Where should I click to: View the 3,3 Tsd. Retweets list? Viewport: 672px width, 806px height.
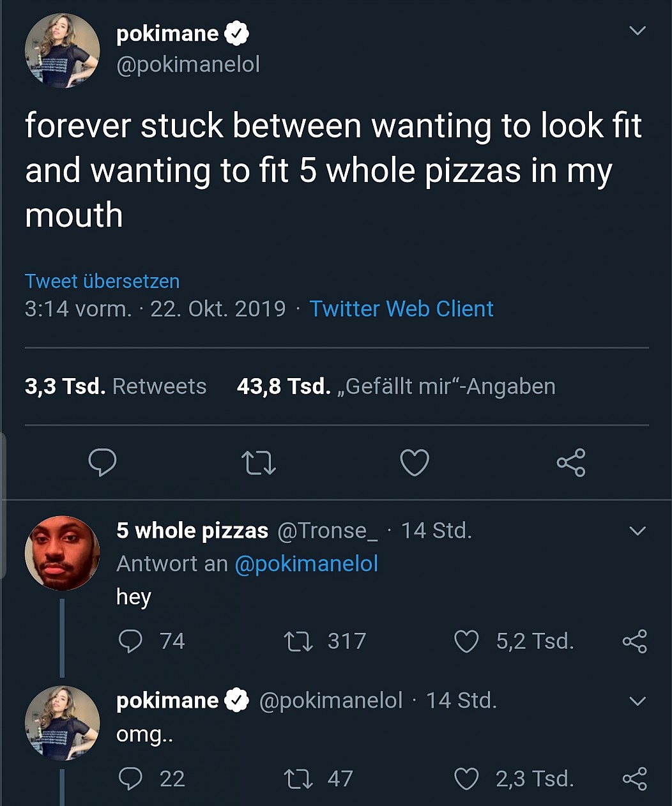(x=116, y=386)
